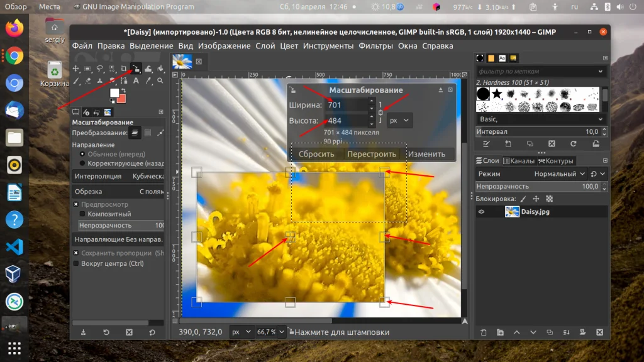Image resolution: width=644 pixels, height=362 pixels.
Task: Select the Bucket Fill tool
Action: point(160,68)
